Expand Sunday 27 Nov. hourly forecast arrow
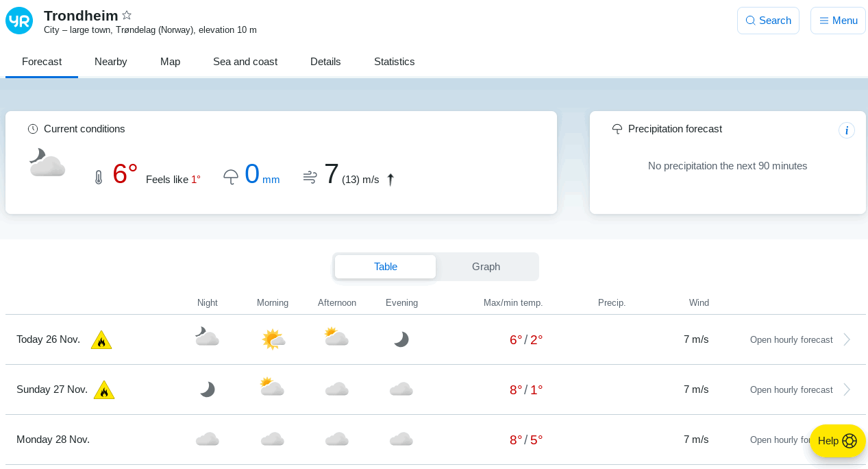The image size is (868, 469). click(x=847, y=389)
